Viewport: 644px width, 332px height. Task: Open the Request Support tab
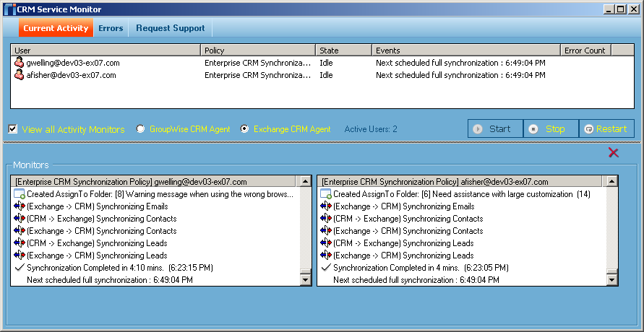click(x=171, y=28)
